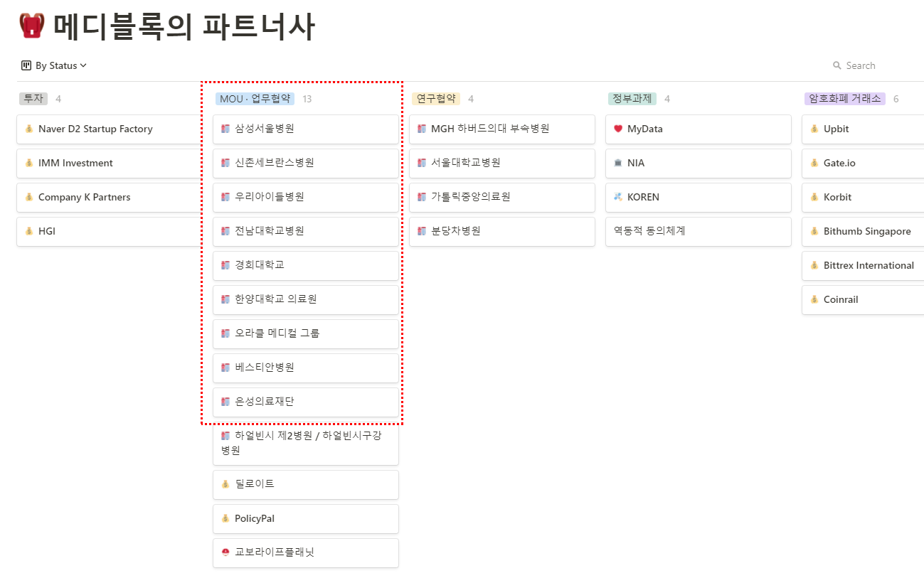The width and height of the screenshot is (924, 578).
Task: Select the 투자 status tag
Action: point(33,99)
